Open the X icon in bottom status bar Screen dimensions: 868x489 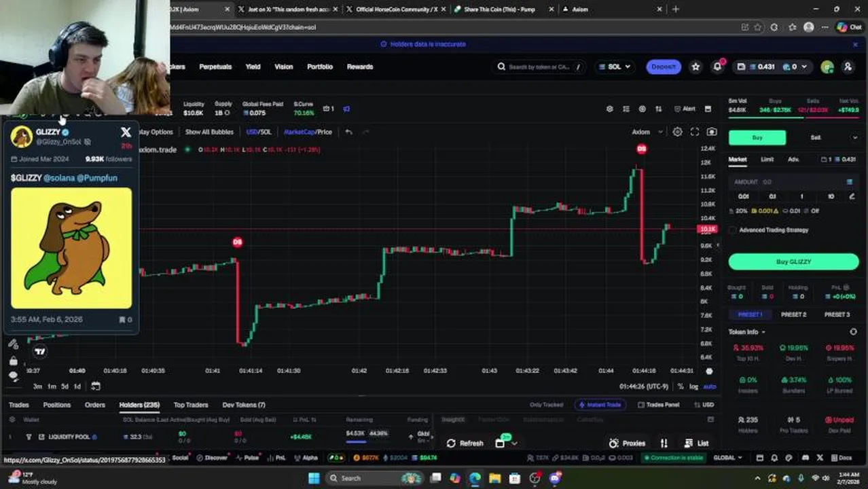coord(820,458)
